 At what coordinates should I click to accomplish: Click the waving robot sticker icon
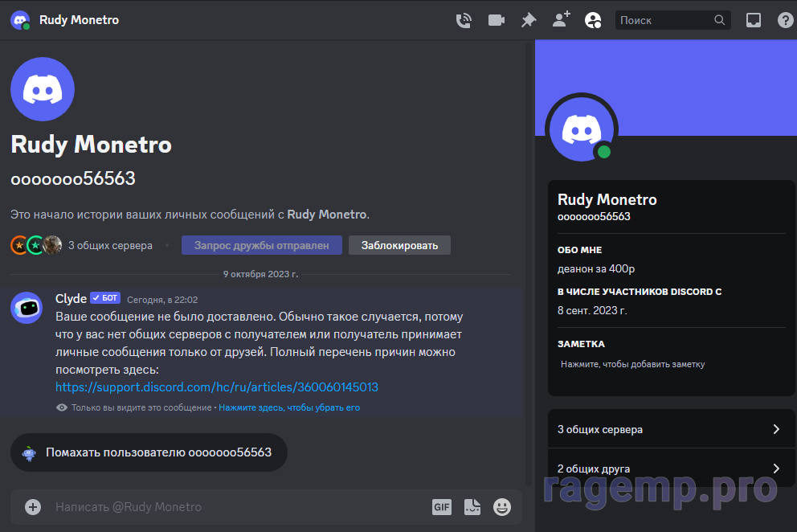pos(29,452)
